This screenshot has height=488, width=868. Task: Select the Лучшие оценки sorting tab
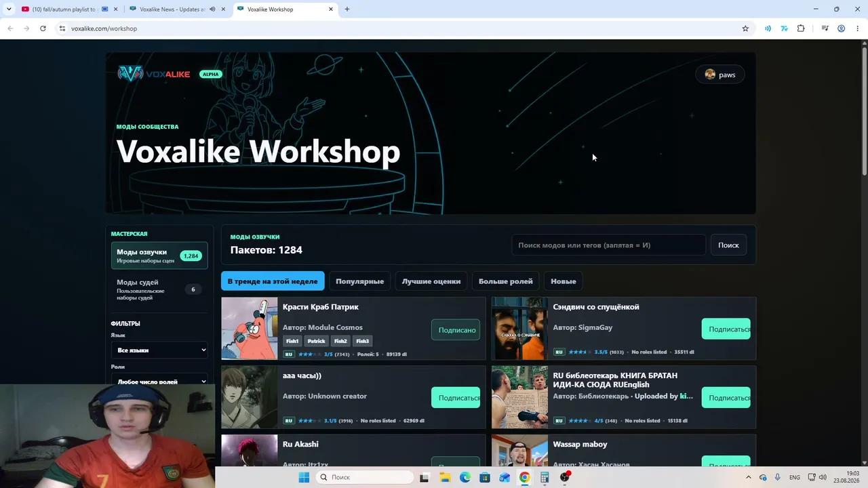tap(431, 281)
